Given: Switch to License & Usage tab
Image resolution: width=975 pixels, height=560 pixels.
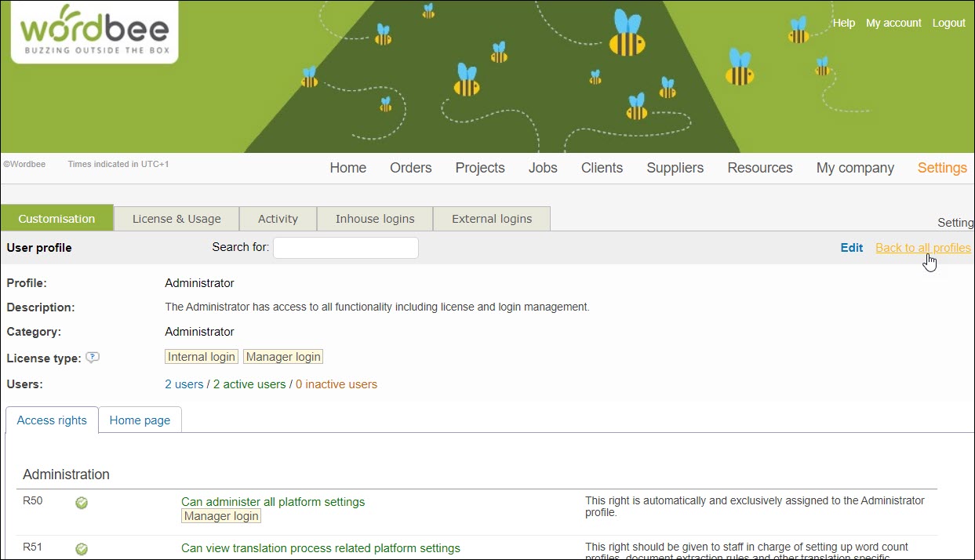Looking at the screenshot, I should (x=176, y=219).
